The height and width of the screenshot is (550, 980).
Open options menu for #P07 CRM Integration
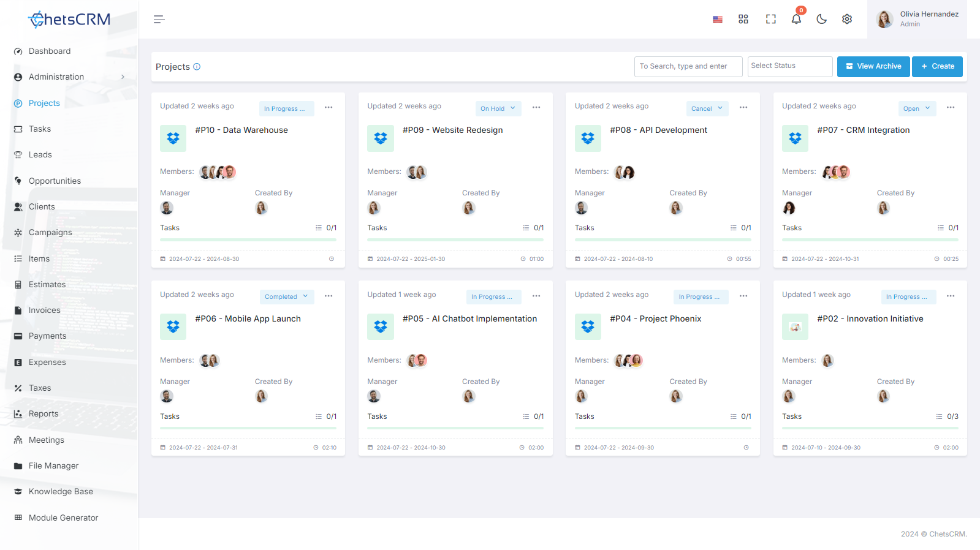tap(951, 107)
